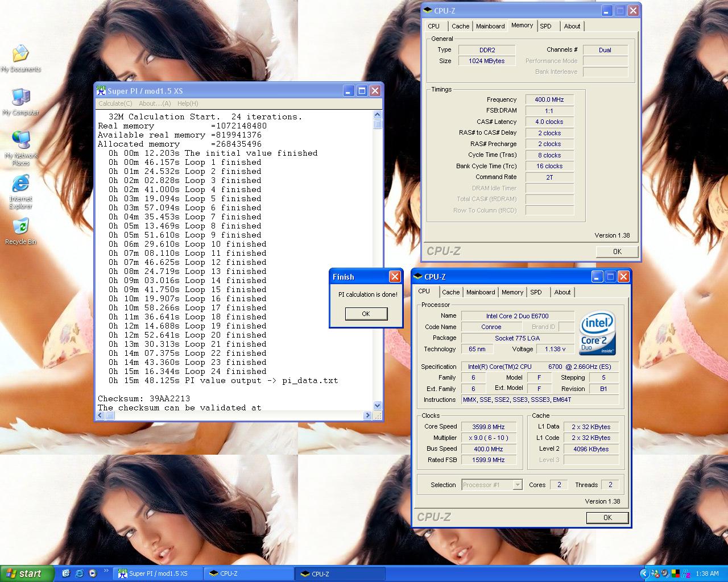
Task: Click chip icon in memory CPU-Z title bar
Action: tap(428, 10)
